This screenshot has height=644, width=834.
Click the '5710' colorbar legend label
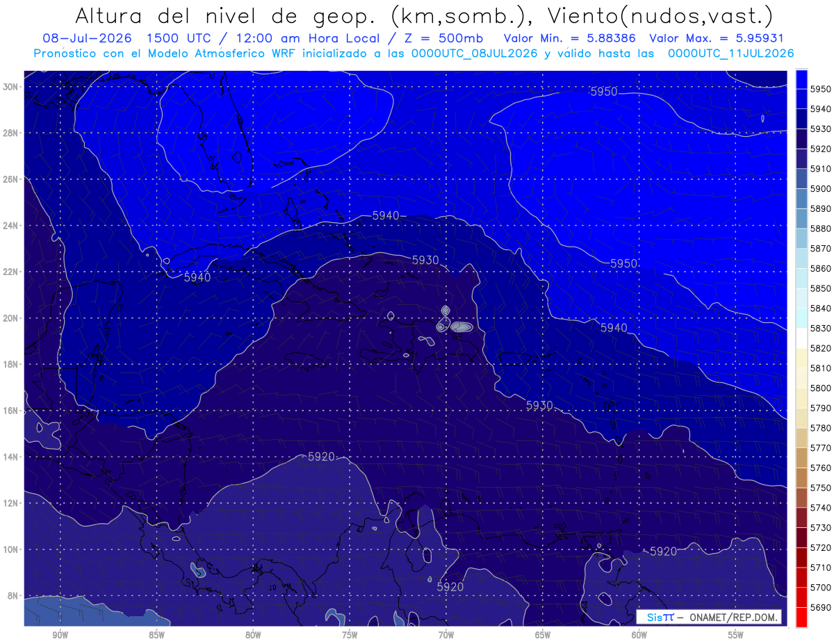click(821, 568)
